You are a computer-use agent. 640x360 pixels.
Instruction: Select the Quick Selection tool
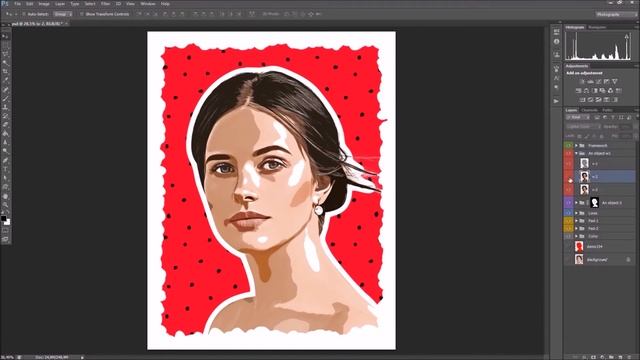[5, 63]
